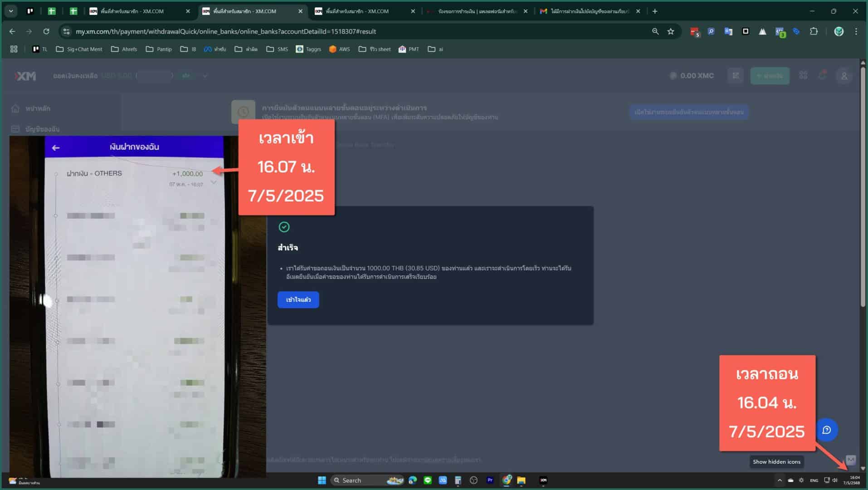Bookmark this page with the star icon
The height and width of the screenshot is (490, 868).
(671, 31)
